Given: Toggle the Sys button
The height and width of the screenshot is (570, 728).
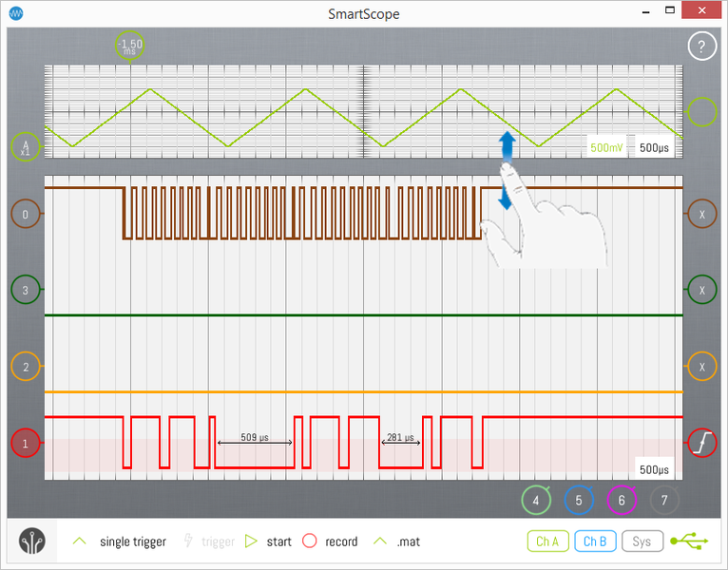Looking at the screenshot, I should [x=642, y=541].
